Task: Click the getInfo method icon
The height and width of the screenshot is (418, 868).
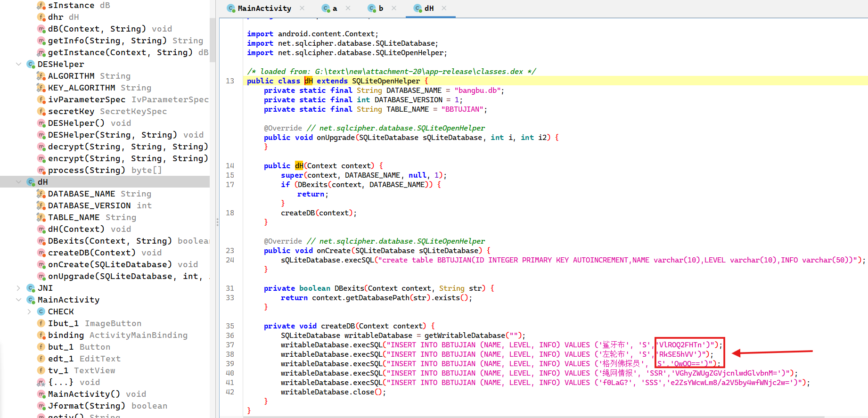Action: pyautogui.click(x=41, y=41)
